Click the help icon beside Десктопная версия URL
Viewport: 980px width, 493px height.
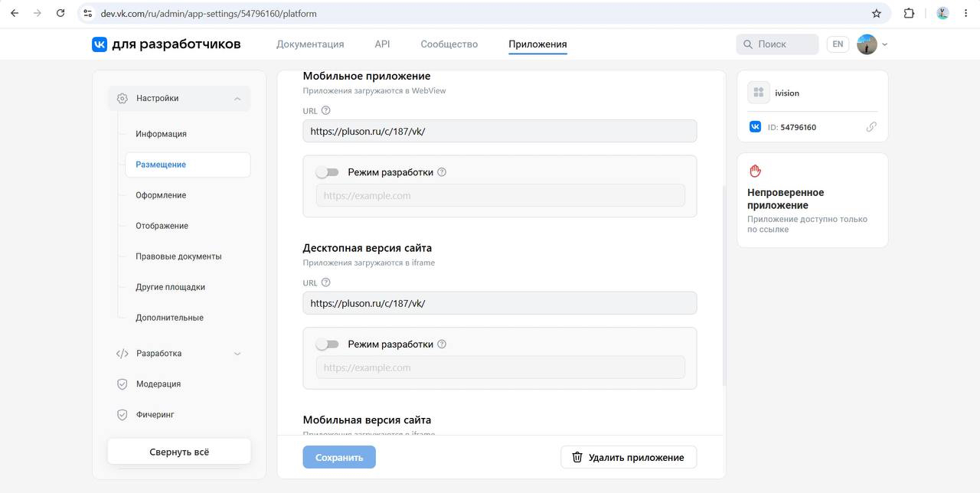(x=326, y=282)
